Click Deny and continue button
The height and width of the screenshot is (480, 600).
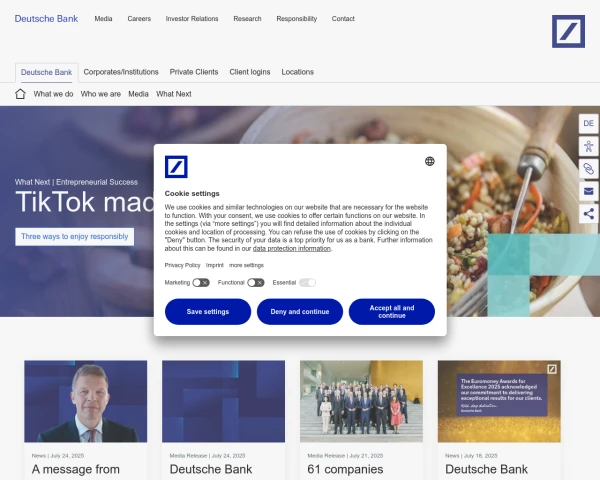(x=300, y=312)
